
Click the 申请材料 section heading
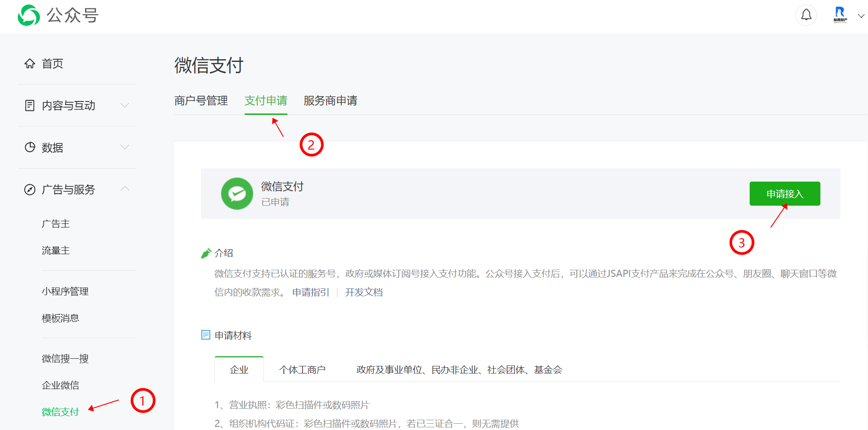tap(233, 336)
